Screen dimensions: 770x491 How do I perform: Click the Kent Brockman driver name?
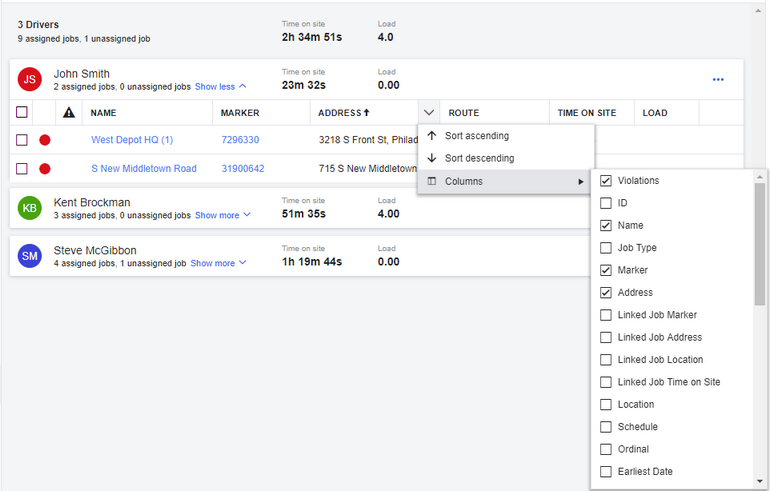(x=92, y=202)
